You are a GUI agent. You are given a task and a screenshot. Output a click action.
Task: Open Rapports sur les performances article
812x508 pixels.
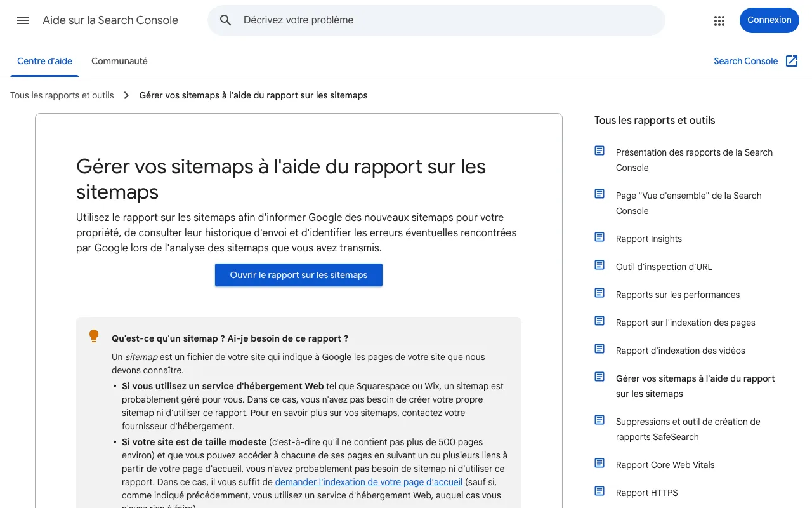[x=678, y=295]
